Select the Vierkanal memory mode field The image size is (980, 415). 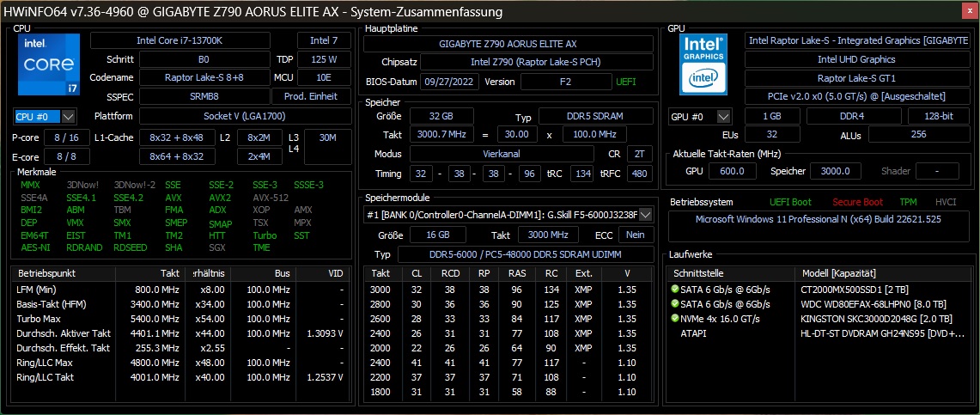502,155
